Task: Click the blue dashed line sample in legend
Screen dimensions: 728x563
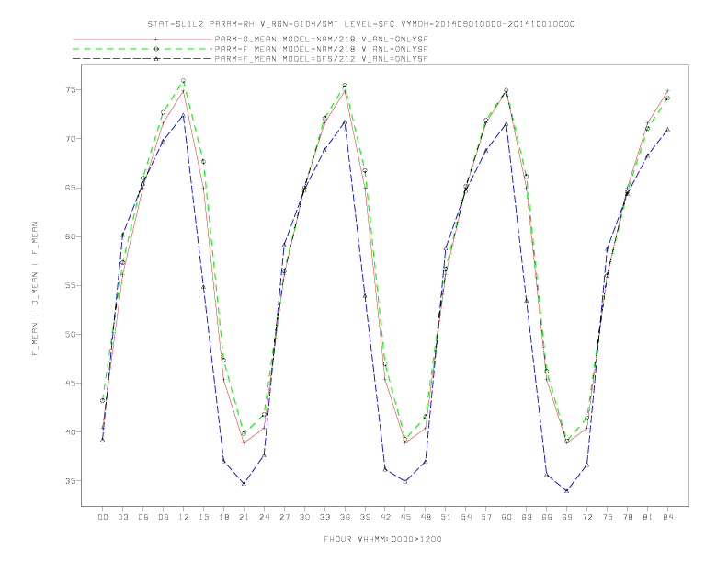Action: pyautogui.click(x=142, y=59)
